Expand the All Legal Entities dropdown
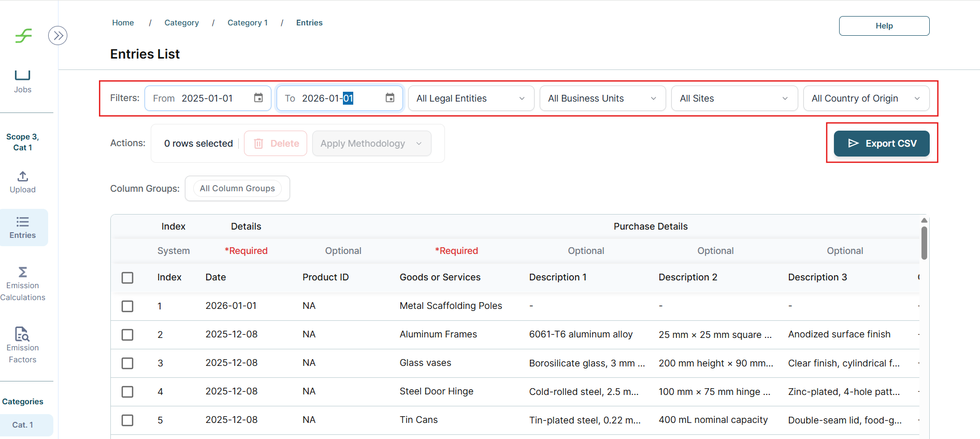 [x=471, y=98]
